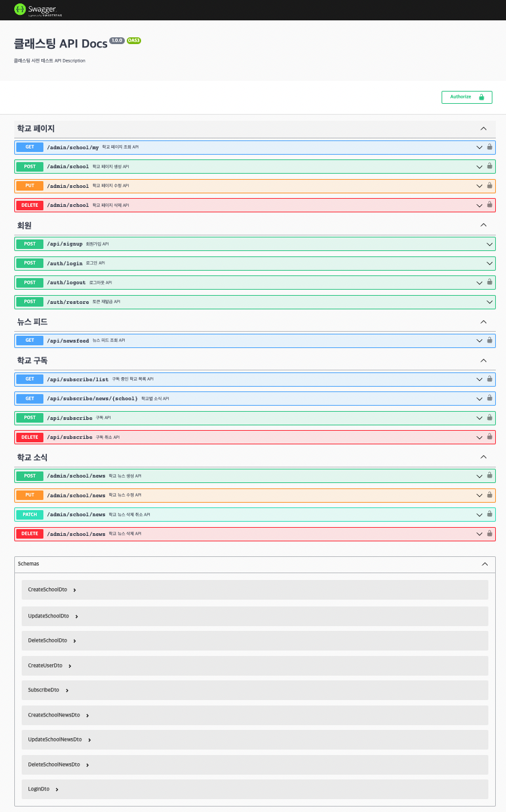This screenshot has width=506, height=812.
Task: Collapse the 뉴스 피드 section
Action: (483, 322)
